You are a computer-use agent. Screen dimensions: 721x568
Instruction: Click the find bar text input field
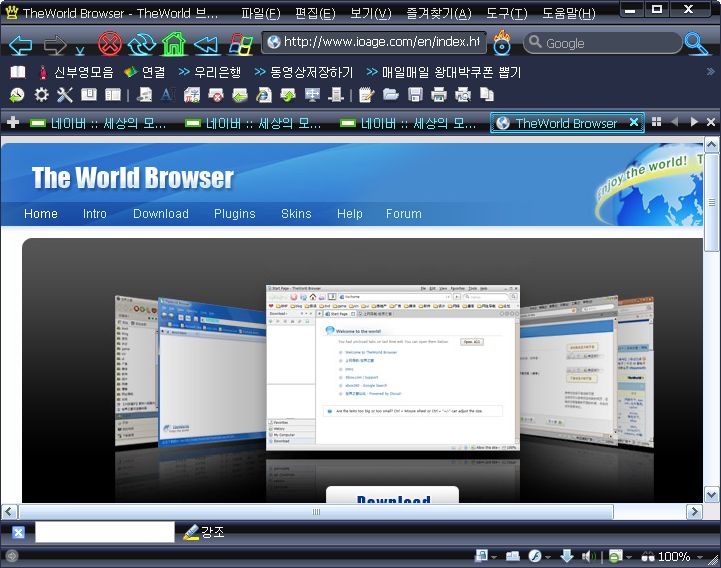click(105, 532)
